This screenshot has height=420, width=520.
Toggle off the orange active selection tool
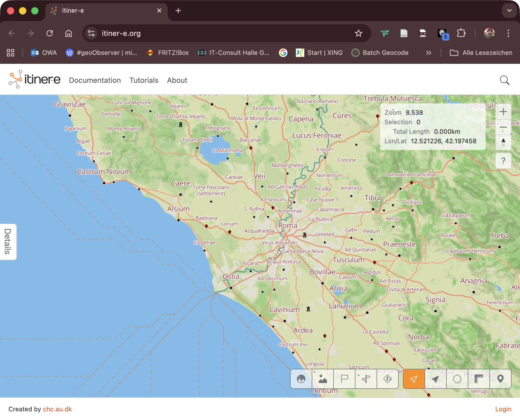[413, 379]
